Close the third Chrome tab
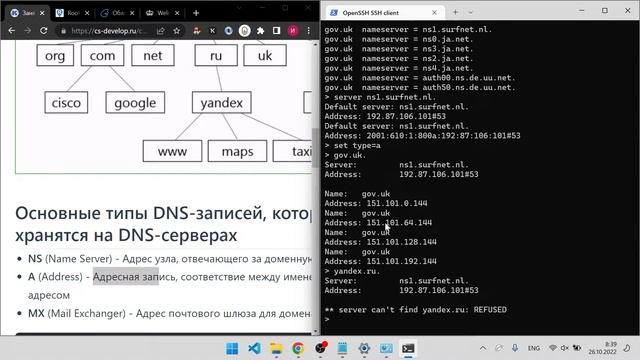 [x=132, y=13]
